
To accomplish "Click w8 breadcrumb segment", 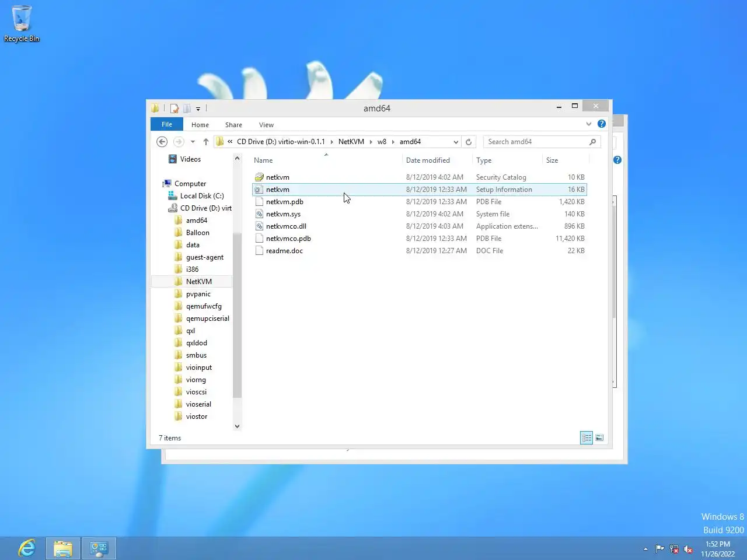I will click(382, 142).
